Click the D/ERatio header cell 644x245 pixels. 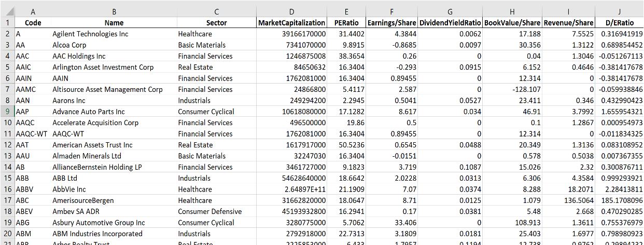[x=620, y=23]
